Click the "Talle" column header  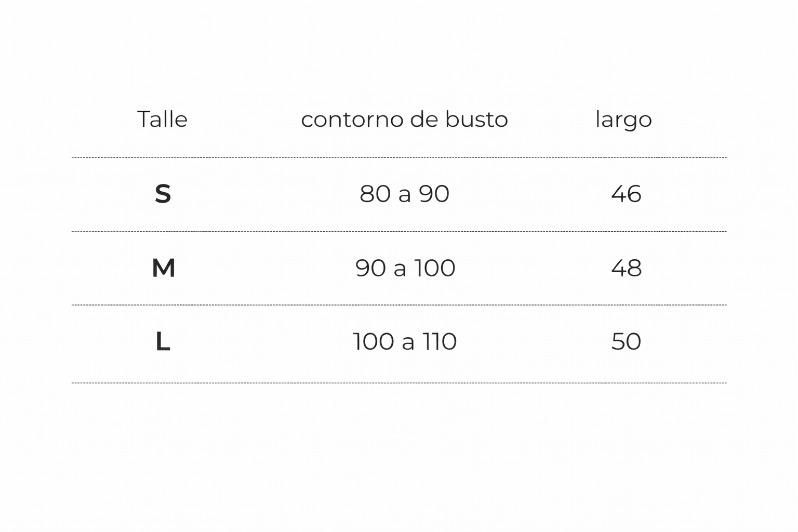162,119
